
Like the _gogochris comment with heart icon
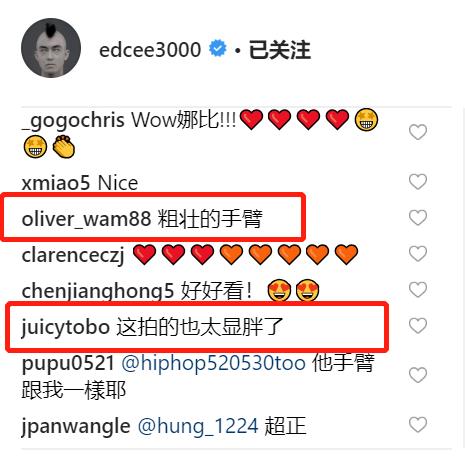(x=418, y=132)
